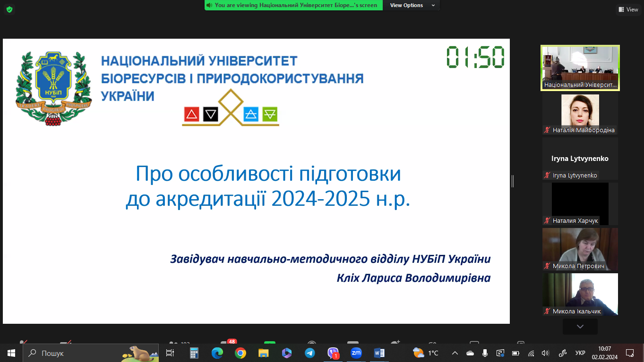Click the green screen-sharing notification banner
Screen dimensions: 644x362
pos(293,5)
